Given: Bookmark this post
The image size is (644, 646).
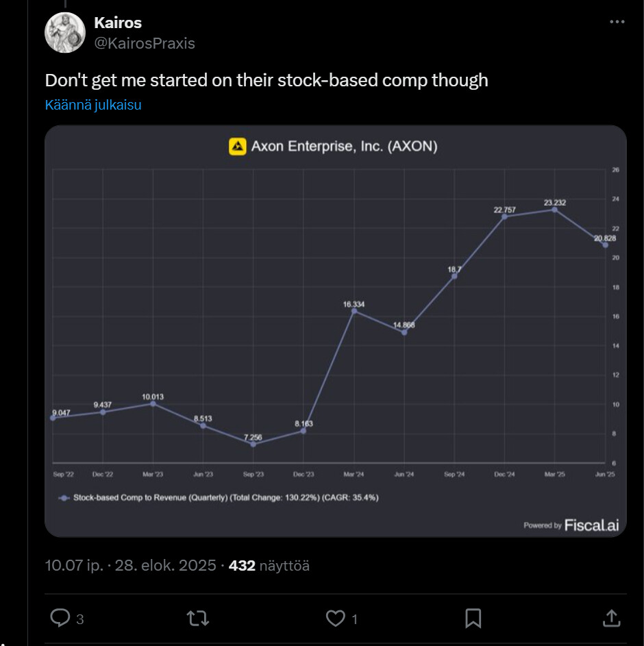Looking at the screenshot, I should point(473,619).
